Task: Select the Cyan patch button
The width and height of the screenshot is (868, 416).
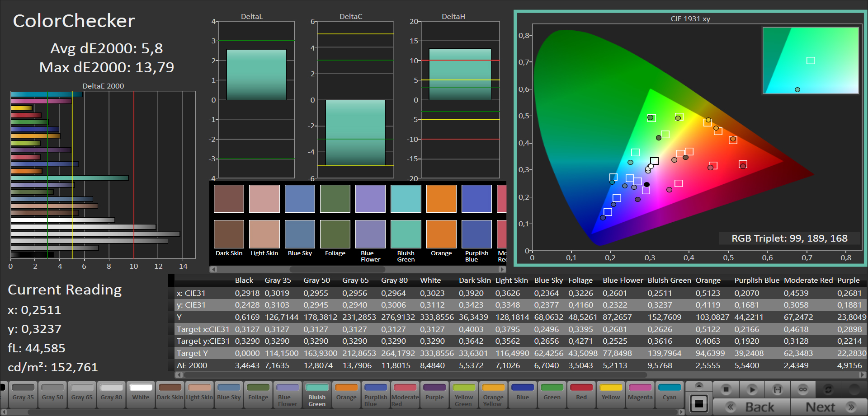Action: pos(670,395)
